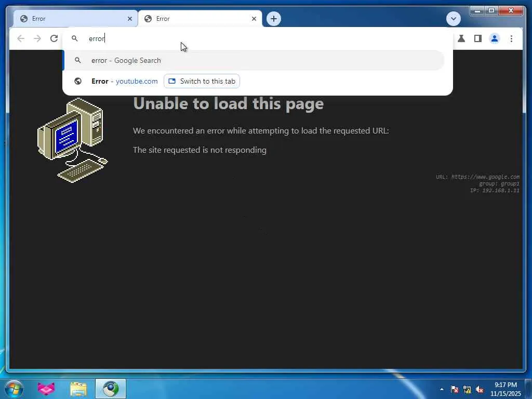Open the Action Center flag icon
532x399 pixels.
click(455, 389)
